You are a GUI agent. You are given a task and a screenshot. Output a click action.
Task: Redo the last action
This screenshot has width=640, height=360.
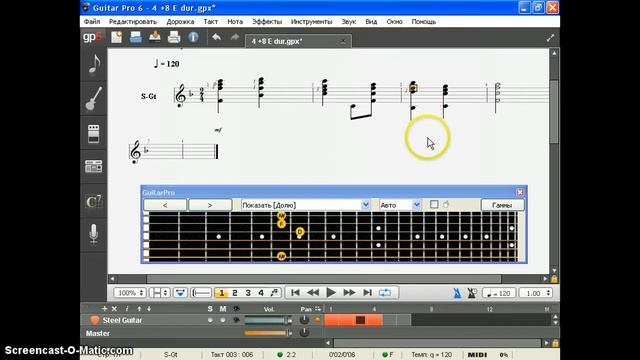click(x=235, y=38)
